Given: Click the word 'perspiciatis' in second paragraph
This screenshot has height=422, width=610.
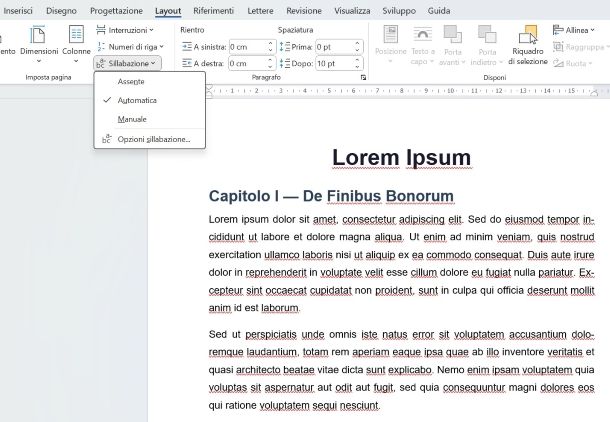Looking at the screenshot, I should [x=271, y=334].
